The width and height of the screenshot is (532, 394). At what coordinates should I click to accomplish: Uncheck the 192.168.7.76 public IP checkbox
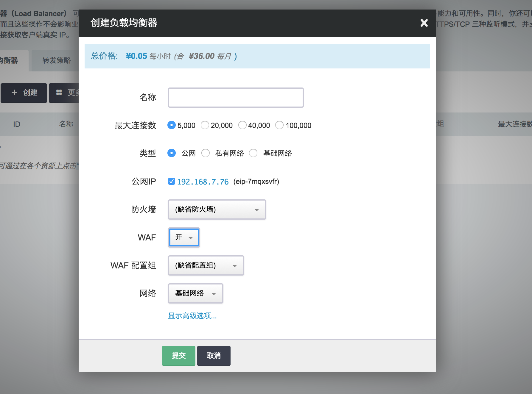click(x=172, y=181)
